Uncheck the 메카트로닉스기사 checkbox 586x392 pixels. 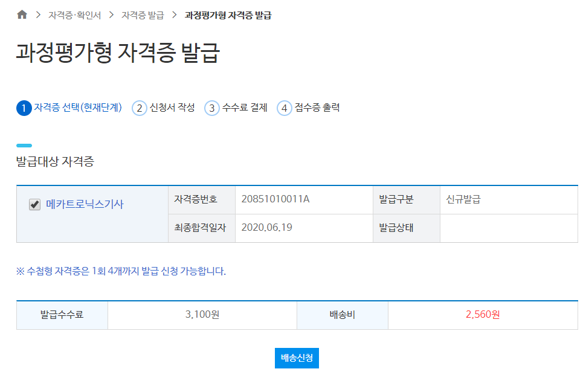pyautogui.click(x=35, y=204)
